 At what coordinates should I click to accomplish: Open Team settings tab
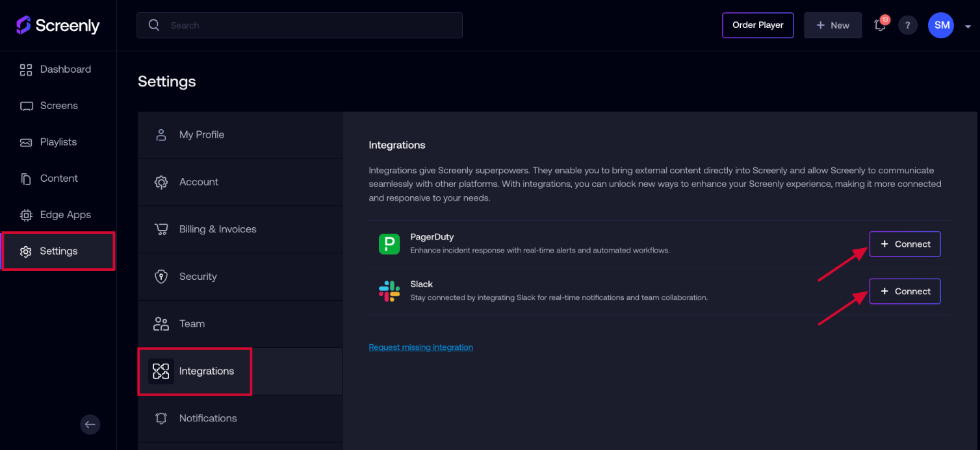click(240, 324)
